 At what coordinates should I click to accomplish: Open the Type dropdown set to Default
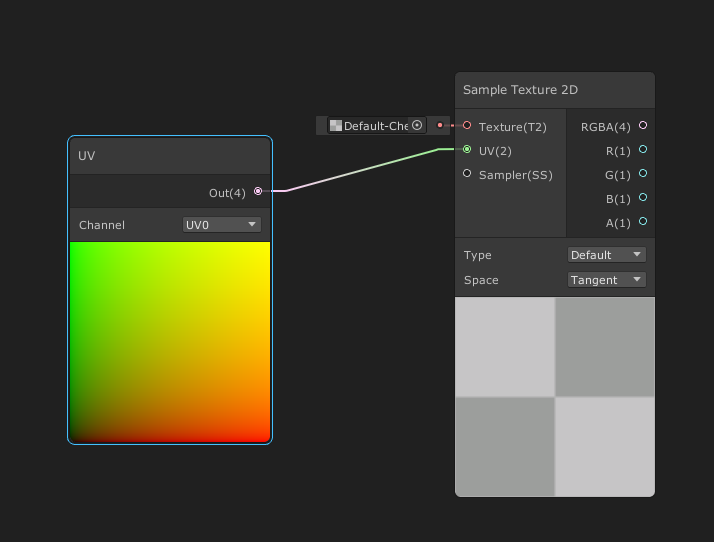pos(606,255)
